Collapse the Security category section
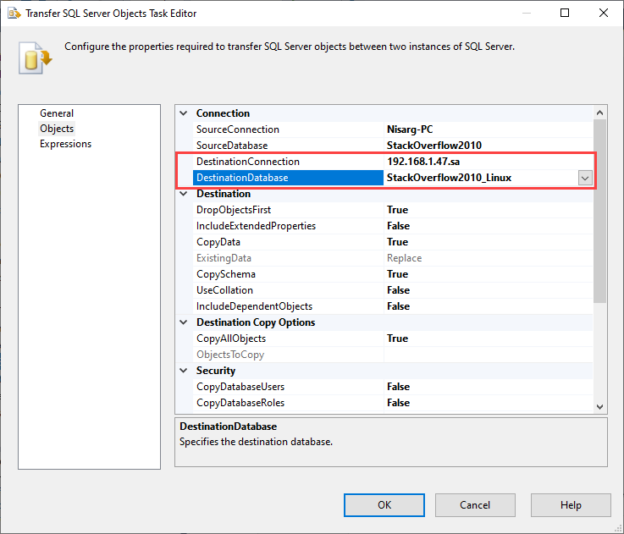The image size is (624, 534). pos(185,370)
